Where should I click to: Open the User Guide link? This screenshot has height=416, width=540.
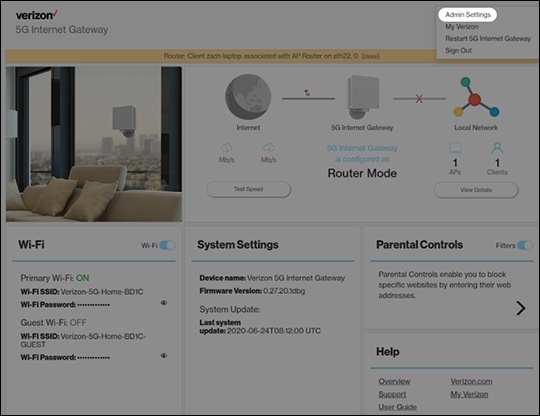[x=397, y=407]
